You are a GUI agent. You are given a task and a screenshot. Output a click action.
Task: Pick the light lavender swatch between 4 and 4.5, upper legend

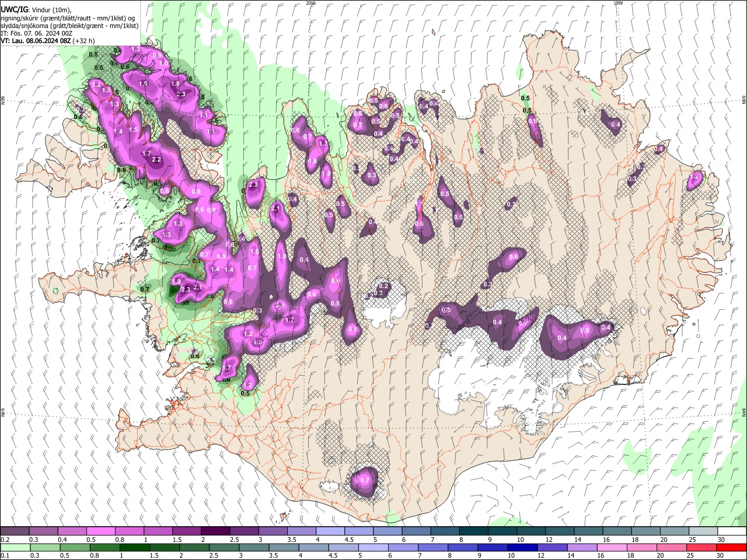click(329, 531)
